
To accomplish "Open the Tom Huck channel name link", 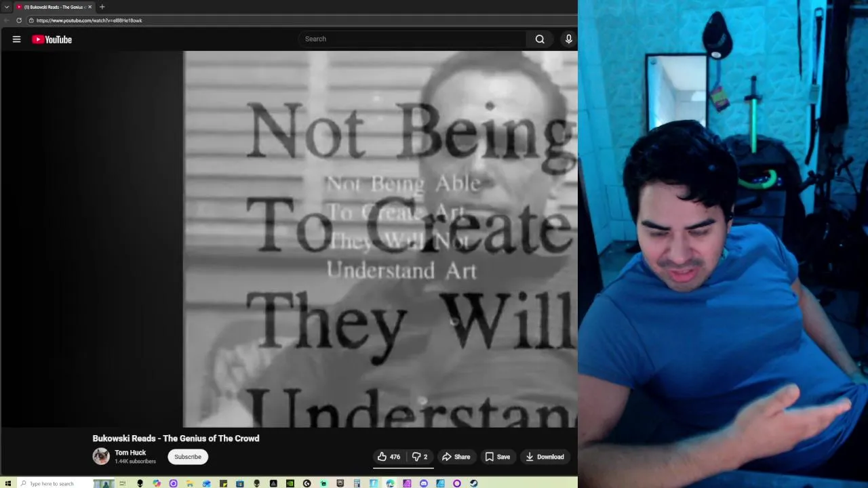I will point(130,452).
